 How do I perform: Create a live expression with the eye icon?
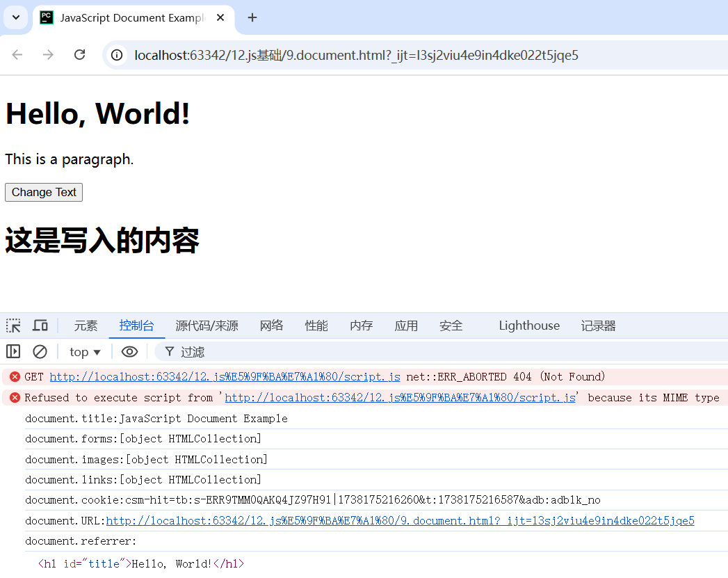[x=129, y=351]
